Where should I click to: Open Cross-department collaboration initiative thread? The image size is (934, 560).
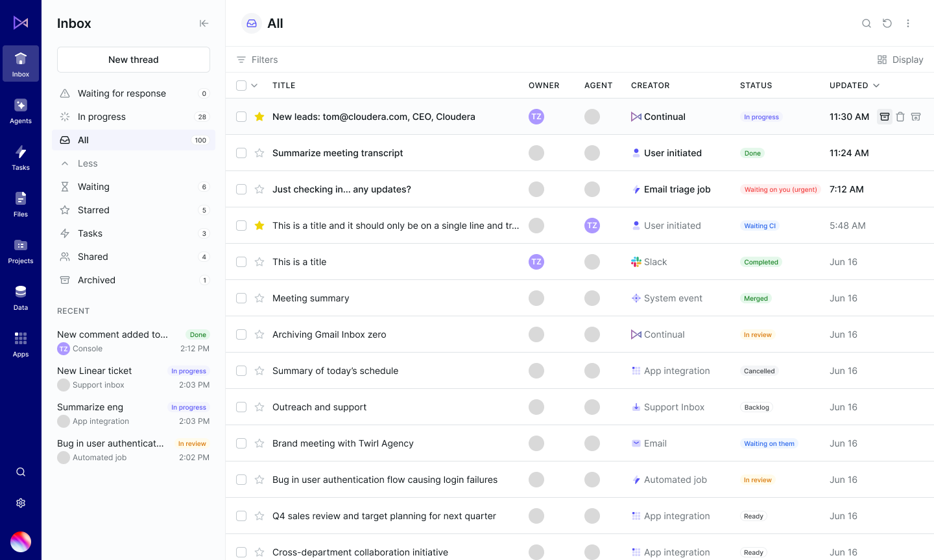point(360,552)
